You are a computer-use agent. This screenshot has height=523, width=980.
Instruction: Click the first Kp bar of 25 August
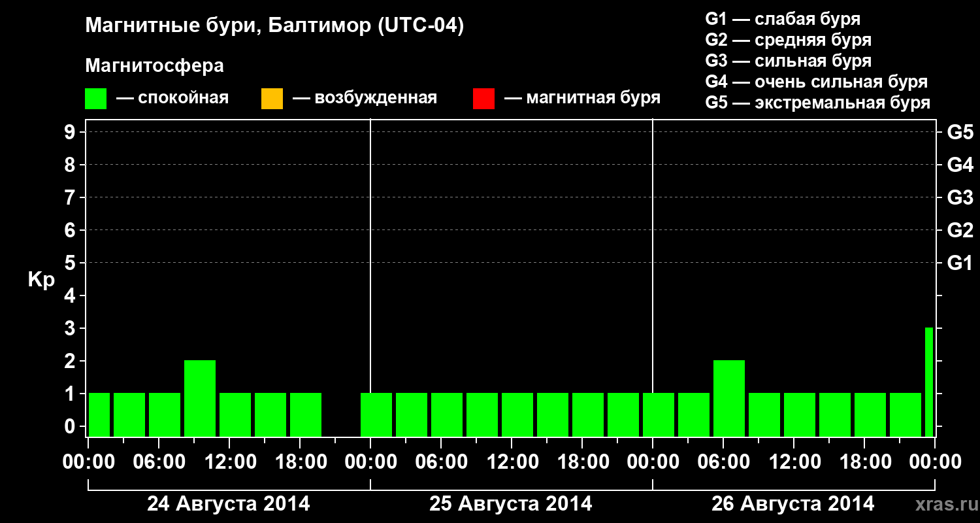pos(376,414)
